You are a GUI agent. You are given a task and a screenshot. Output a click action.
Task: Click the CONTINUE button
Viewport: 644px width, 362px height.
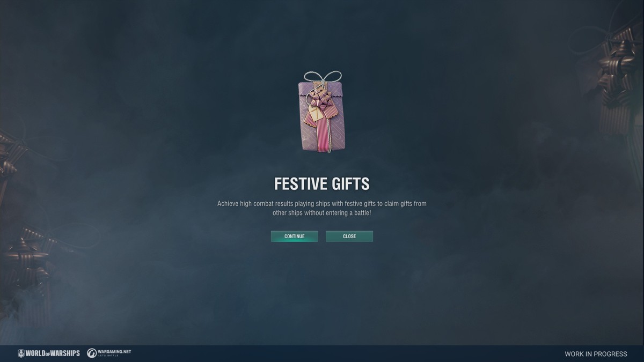294,236
